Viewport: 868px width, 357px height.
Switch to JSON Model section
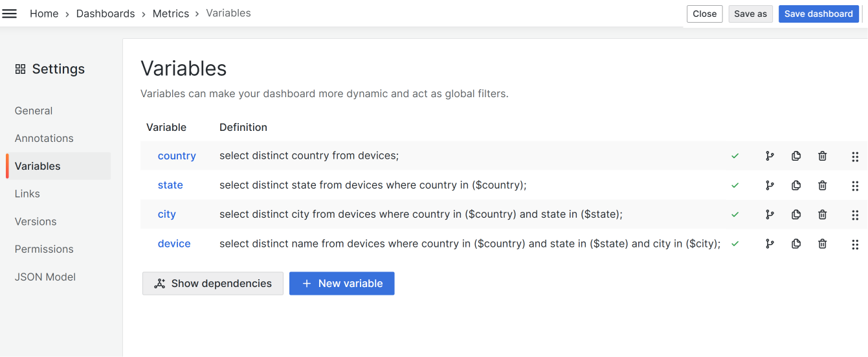coord(45,277)
